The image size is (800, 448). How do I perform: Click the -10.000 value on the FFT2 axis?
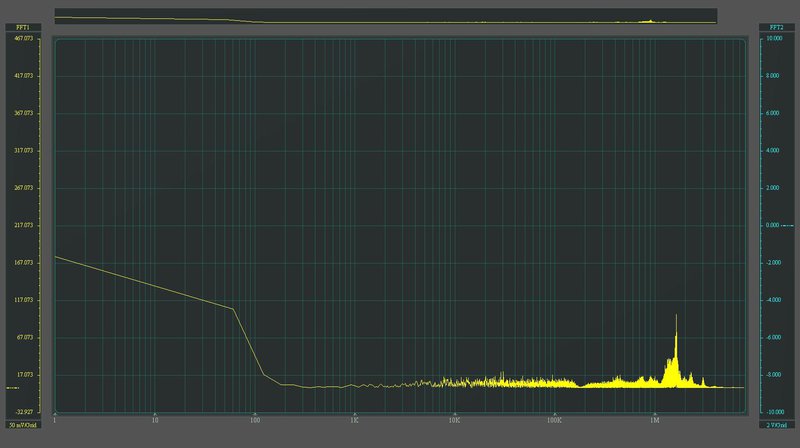point(773,412)
